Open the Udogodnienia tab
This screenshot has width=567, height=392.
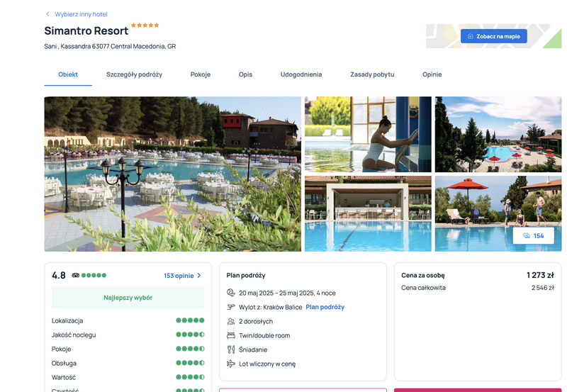[301, 74]
